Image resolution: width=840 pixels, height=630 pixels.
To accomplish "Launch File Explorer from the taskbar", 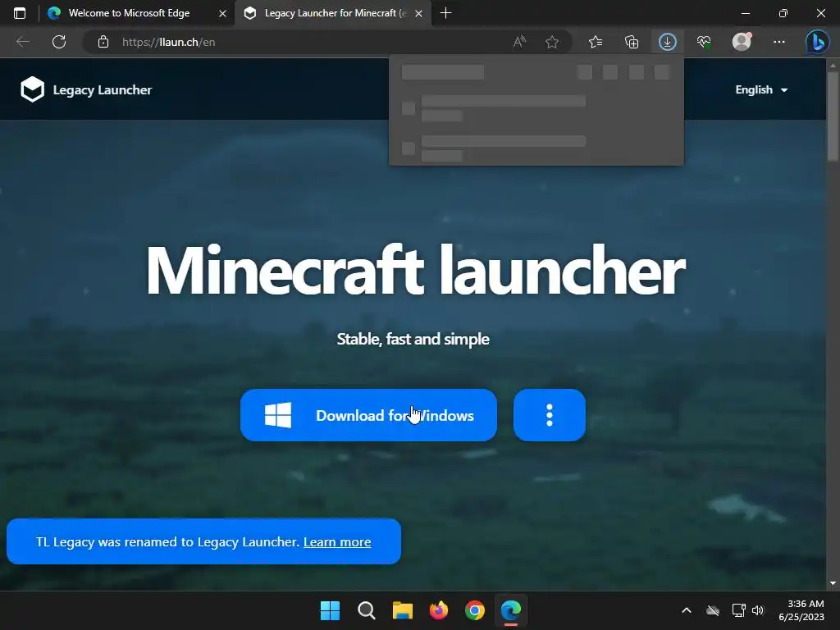I will (402, 610).
